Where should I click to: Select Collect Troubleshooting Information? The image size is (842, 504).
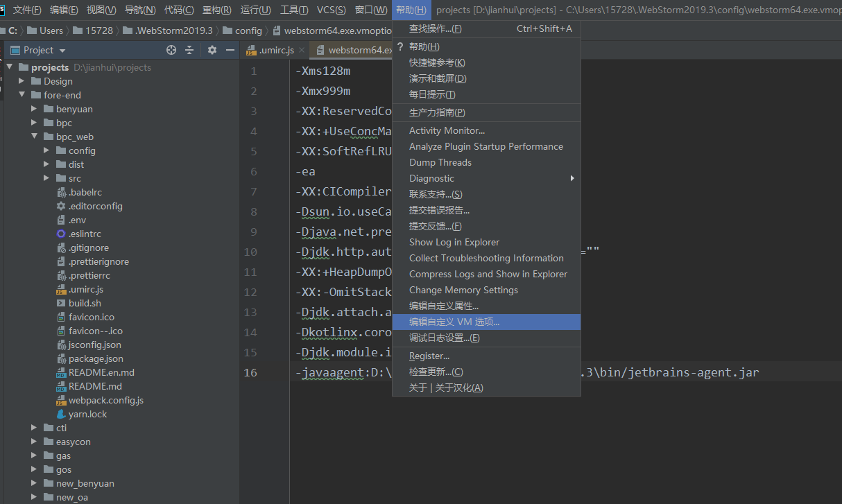[x=486, y=258]
